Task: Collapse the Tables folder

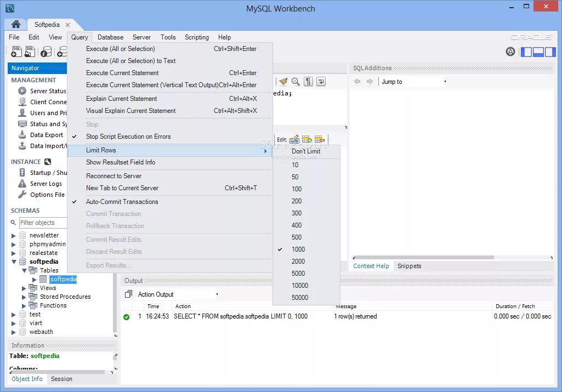Action: 24,270
